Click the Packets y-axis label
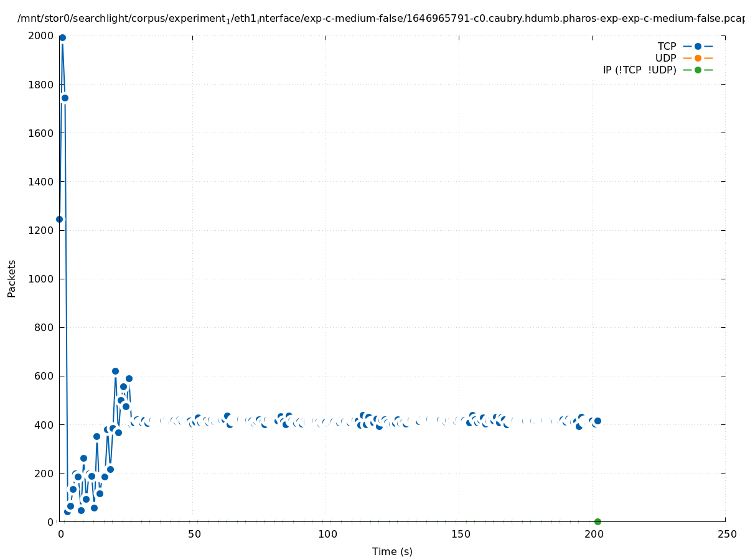The width and height of the screenshot is (745, 560). pyautogui.click(x=12, y=278)
